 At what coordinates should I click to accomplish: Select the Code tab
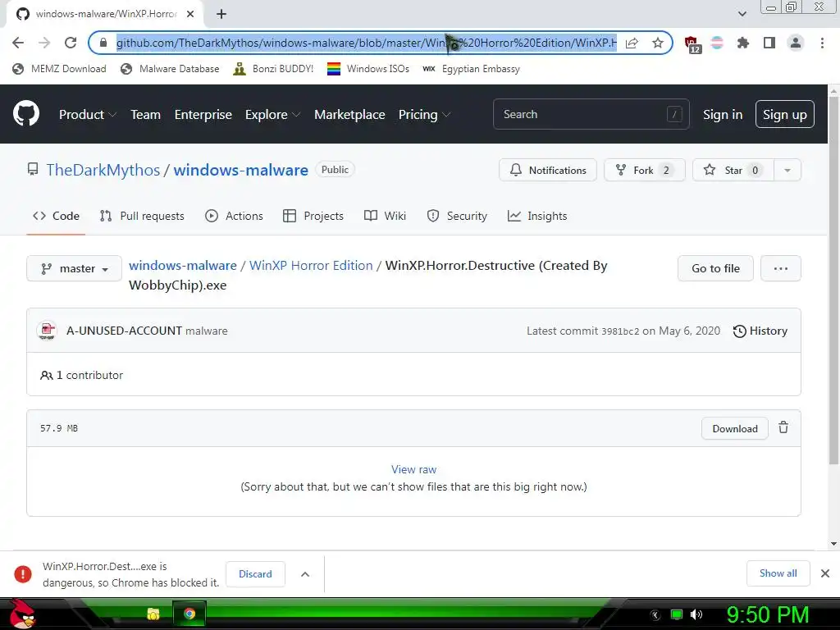pyautogui.click(x=56, y=216)
